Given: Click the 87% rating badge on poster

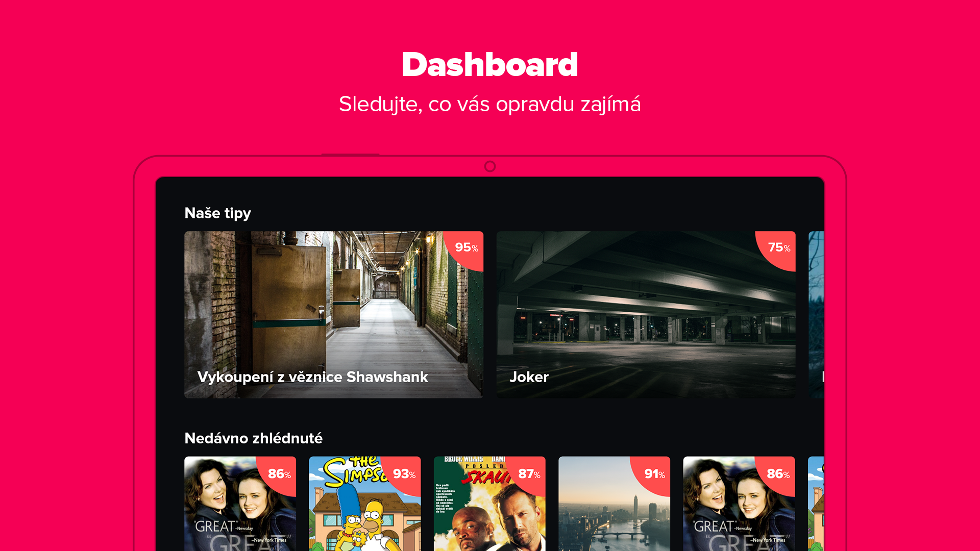Looking at the screenshot, I should click(526, 475).
